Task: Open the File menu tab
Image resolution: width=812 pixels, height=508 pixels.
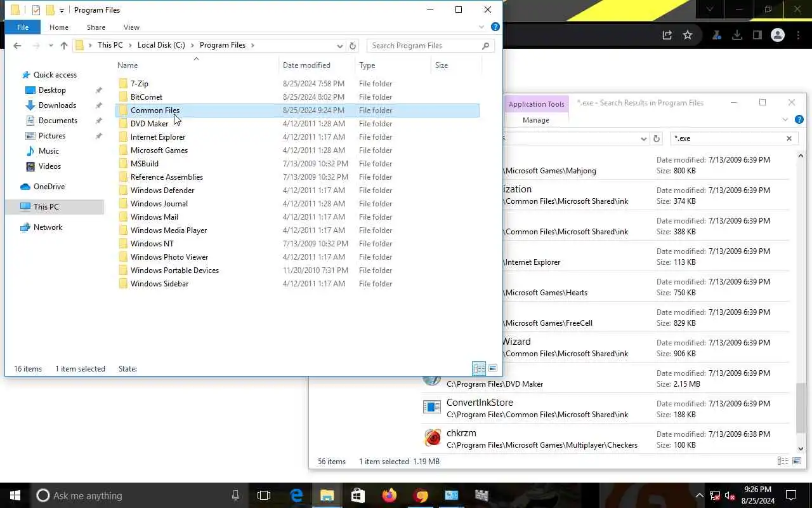Action: (23, 27)
